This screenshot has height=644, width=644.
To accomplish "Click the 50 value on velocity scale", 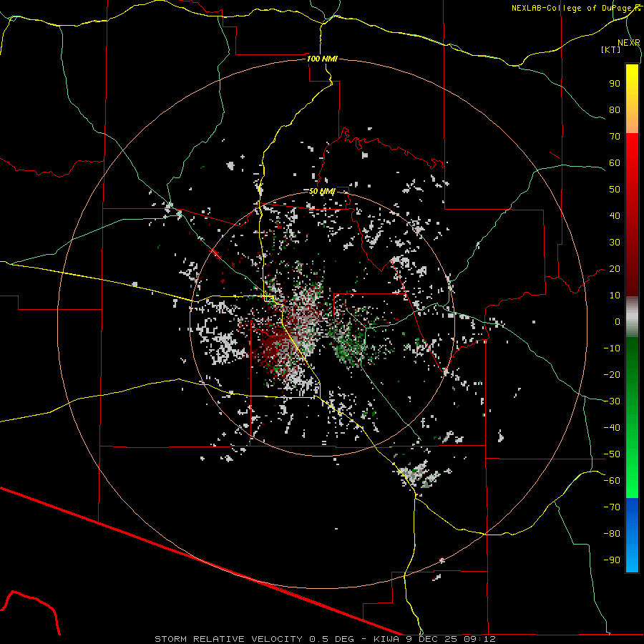I will tap(615, 190).
